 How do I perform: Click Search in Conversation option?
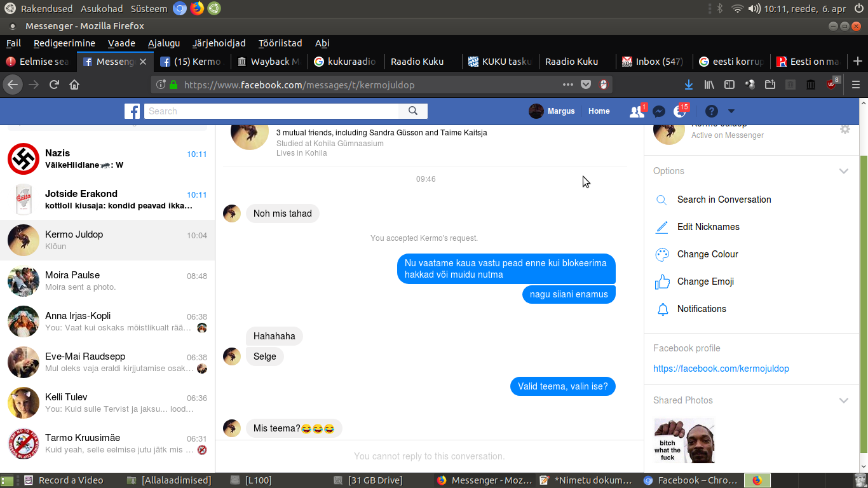pyautogui.click(x=724, y=200)
